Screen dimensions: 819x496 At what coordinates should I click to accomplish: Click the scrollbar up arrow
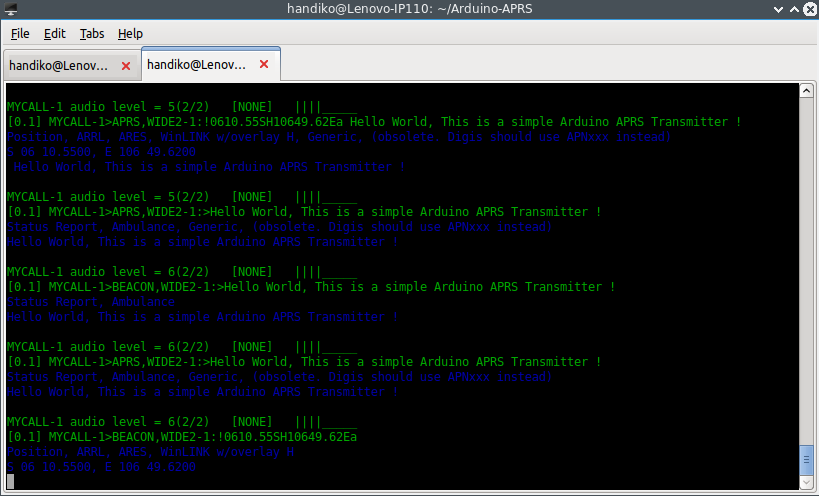806,91
